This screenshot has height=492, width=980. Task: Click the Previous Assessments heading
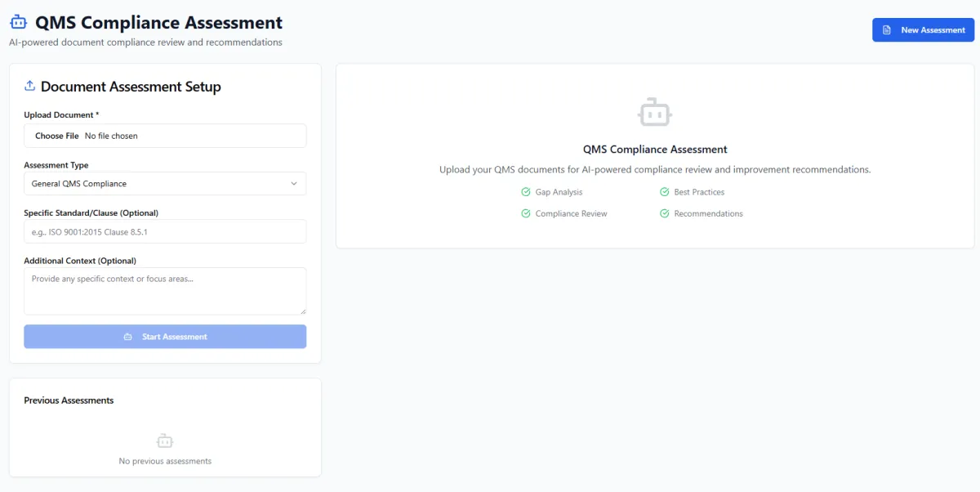click(69, 400)
